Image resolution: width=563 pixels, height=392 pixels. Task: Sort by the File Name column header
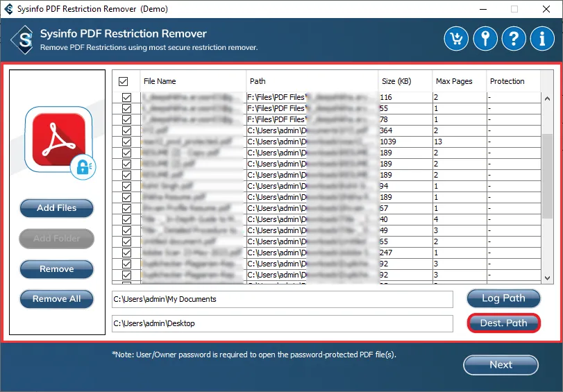pos(193,81)
